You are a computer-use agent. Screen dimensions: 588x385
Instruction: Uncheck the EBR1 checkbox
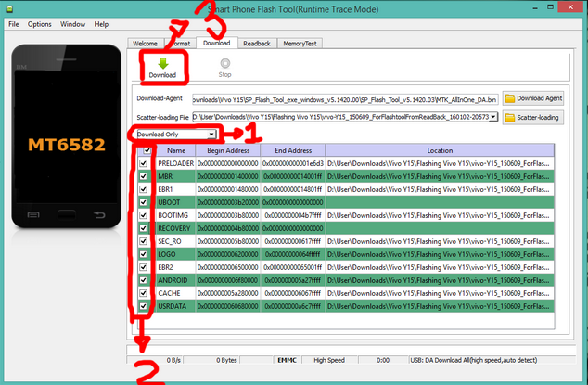pyautogui.click(x=143, y=189)
